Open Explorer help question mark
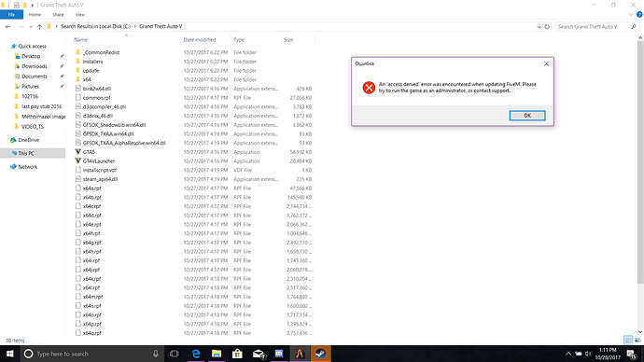Image resolution: width=644 pixels, height=362 pixels. (639, 14)
